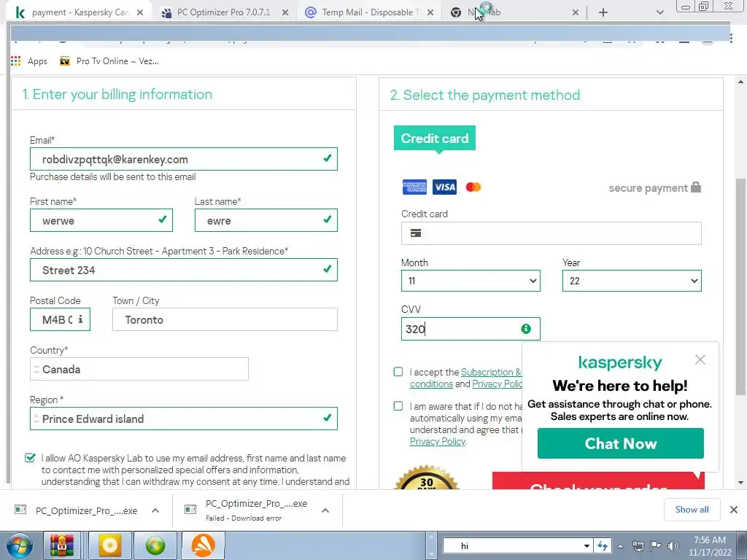Show hidden system tray icons
Screen dimensions: 747x560
[x=620, y=546]
